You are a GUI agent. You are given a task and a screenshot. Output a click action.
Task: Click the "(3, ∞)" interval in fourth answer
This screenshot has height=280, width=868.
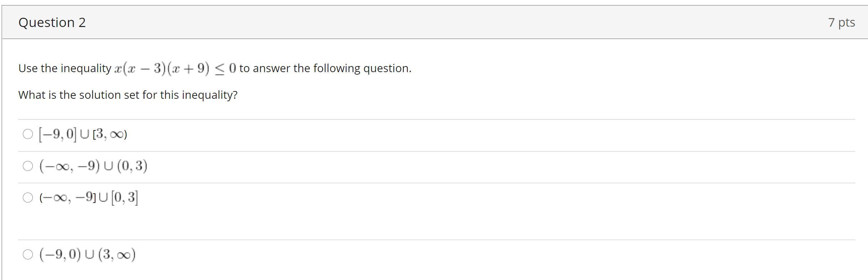[117, 254]
